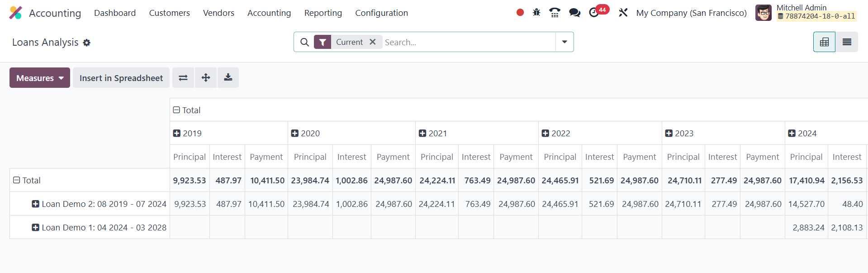Viewport: 868px width, 273px height.
Task: Remove the Current filter
Action: point(373,42)
